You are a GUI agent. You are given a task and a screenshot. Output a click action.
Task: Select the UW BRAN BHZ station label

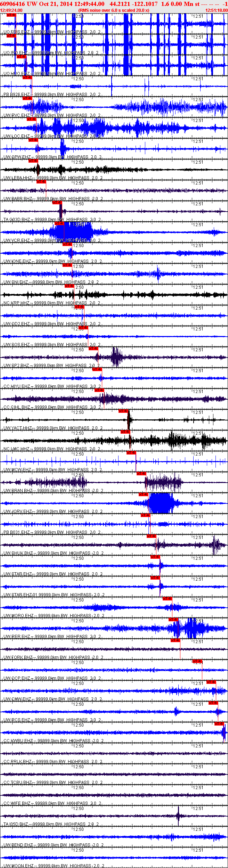(53, 491)
